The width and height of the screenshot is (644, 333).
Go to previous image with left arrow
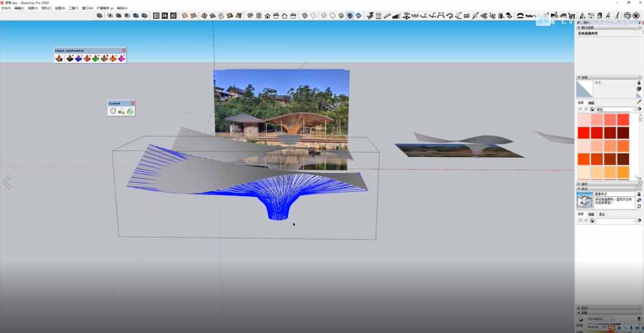pos(8,182)
